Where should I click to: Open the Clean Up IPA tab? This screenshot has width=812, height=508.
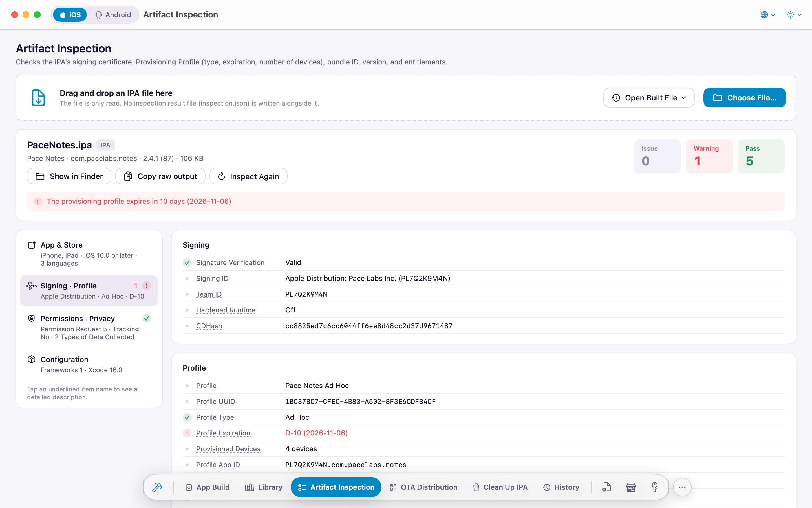pyautogui.click(x=500, y=487)
